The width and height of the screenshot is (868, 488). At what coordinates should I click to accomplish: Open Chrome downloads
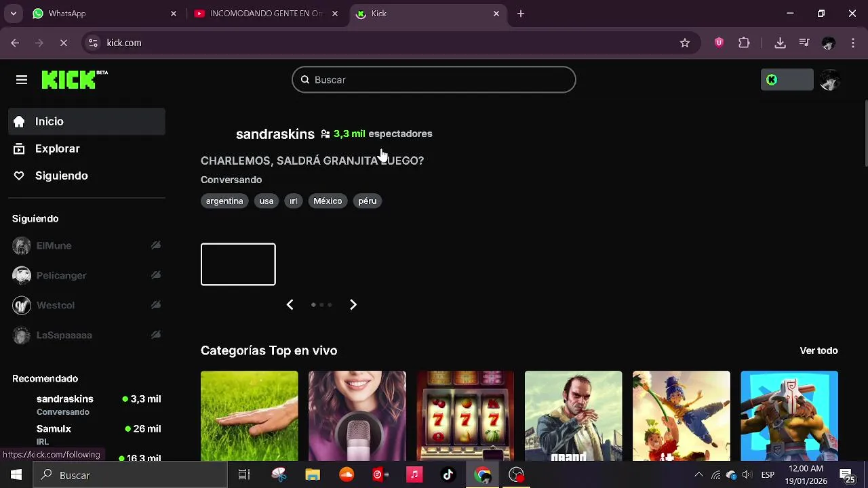(x=780, y=43)
